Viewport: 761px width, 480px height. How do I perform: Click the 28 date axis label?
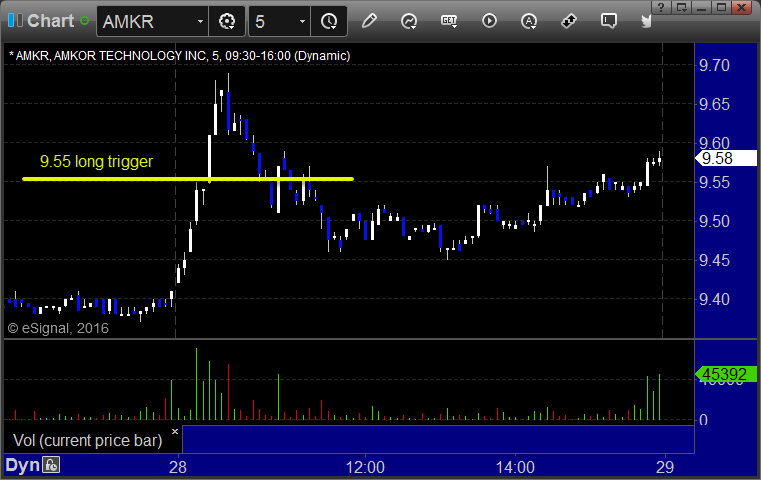tap(178, 467)
